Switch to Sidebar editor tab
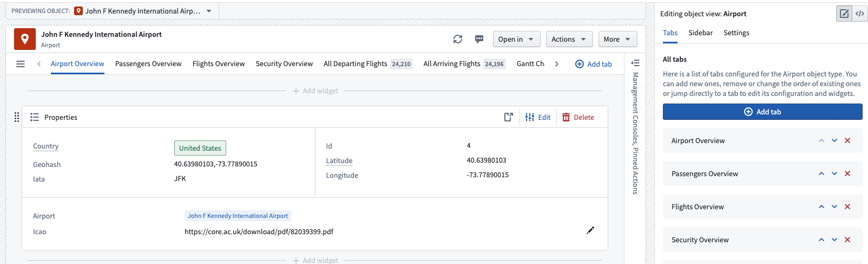The width and height of the screenshot is (868, 264). [x=700, y=33]
